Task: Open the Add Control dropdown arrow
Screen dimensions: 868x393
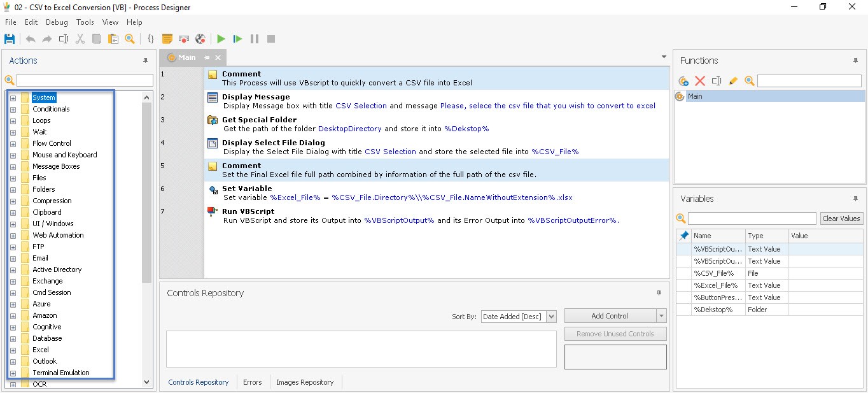Action: tap(661, 316)
